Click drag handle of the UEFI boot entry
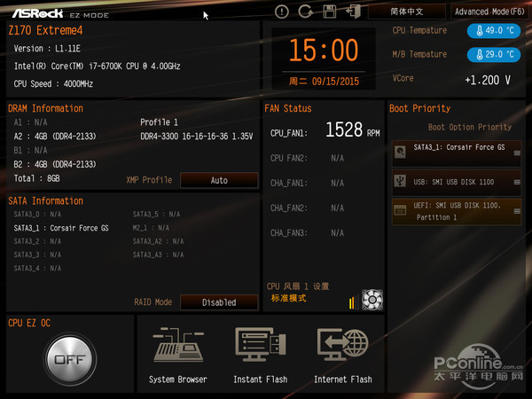 click(x=517, y=211)
